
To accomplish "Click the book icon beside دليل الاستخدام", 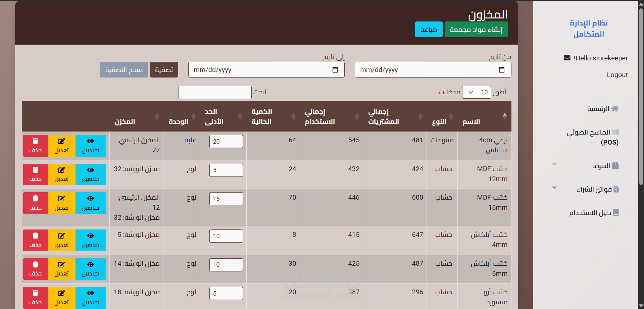I will click(x=616, y=213).
